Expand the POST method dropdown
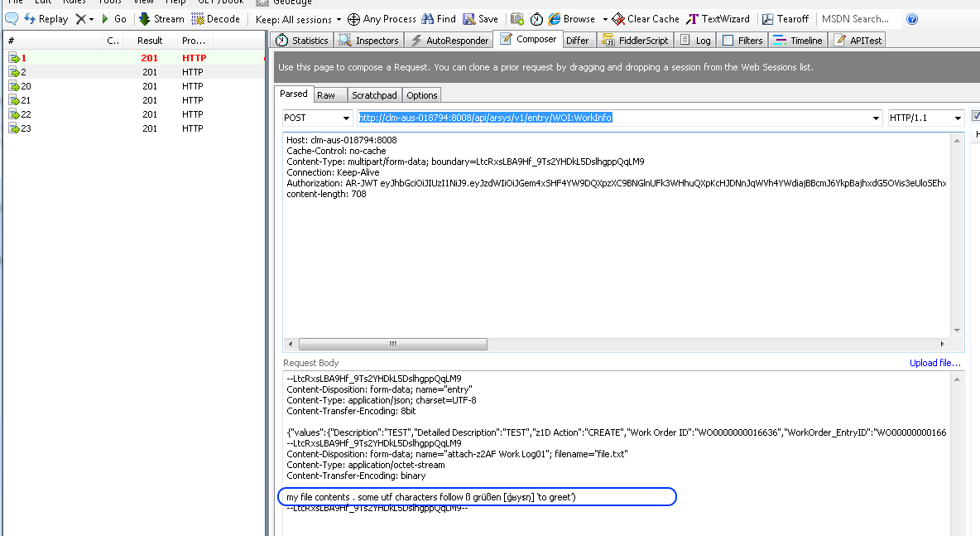This screenshot has height=536, width=980. pyautogui.click(x=345, y=118)
